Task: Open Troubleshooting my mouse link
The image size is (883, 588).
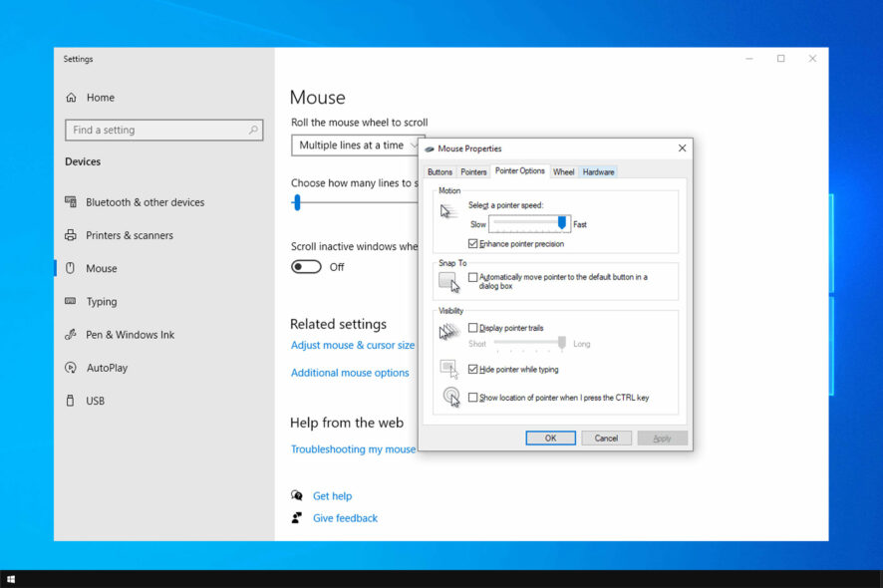Action: click(x=354, y=449)
